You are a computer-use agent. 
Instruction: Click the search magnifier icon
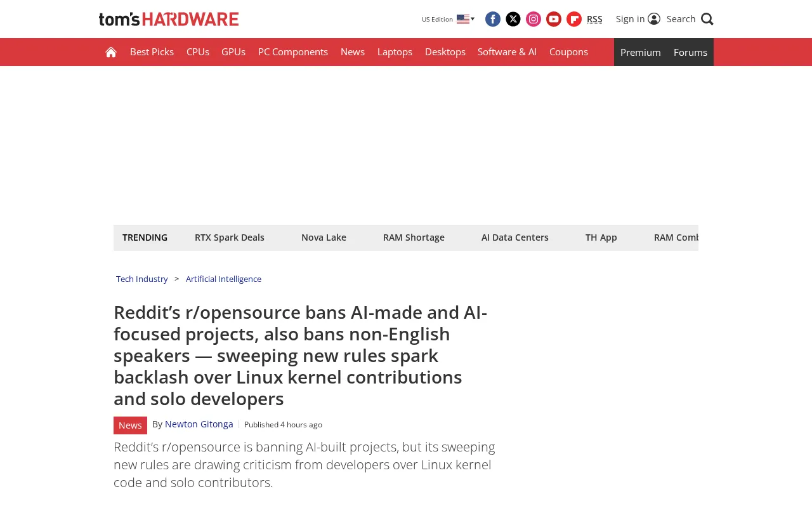pos(707,19)
